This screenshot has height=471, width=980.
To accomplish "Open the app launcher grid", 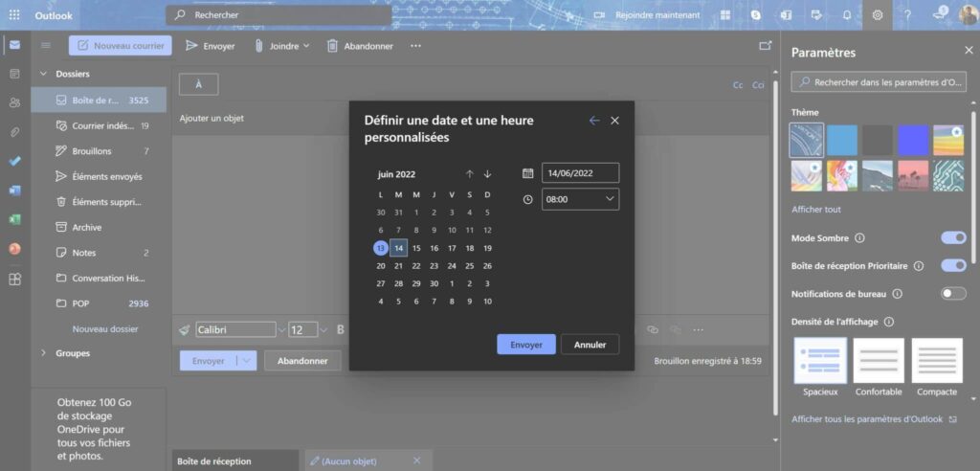I will coord(14,15).
